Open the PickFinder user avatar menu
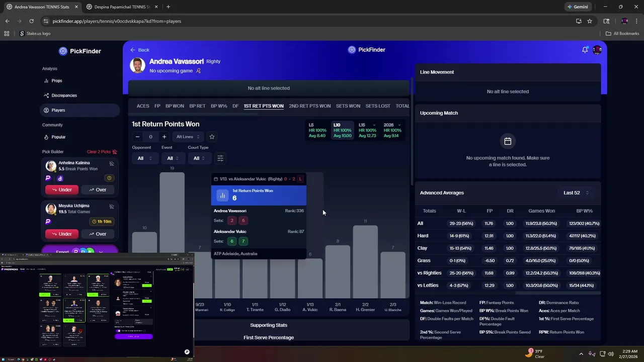 click(597, 50)
